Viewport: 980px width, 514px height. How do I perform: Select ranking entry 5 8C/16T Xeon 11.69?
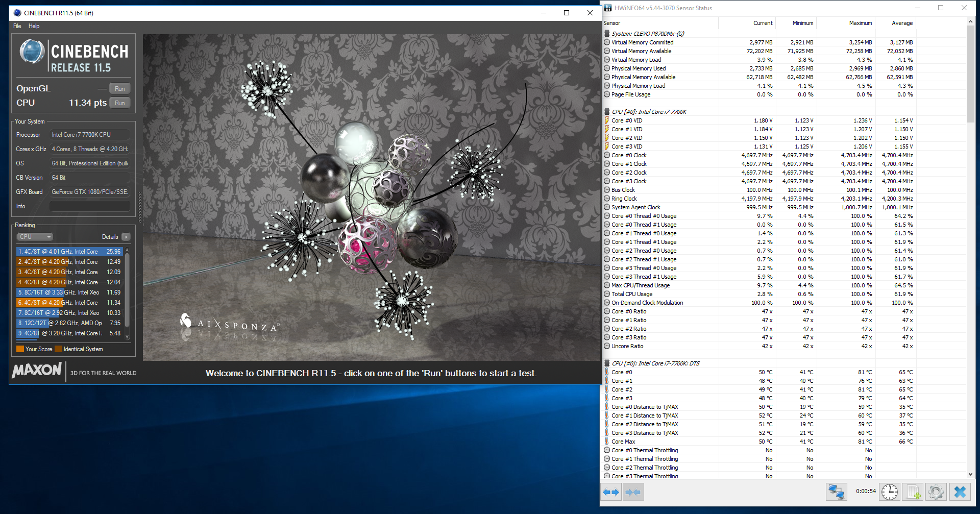[x=70, y=292]
